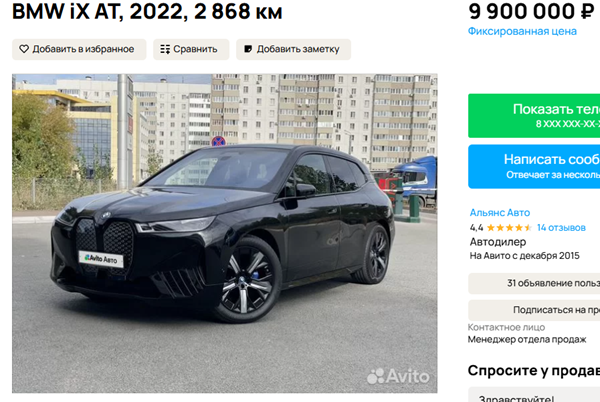Select the Здравствуйте! quick message chip
This screenshot has height=402, width=600.
tap(534, 396)
